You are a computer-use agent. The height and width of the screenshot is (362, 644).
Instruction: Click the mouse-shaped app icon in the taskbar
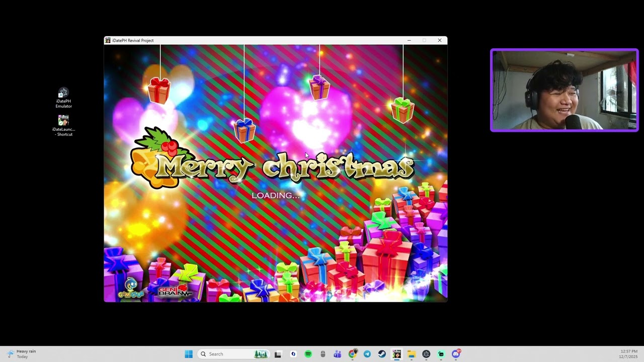click(x=323, y=354)
